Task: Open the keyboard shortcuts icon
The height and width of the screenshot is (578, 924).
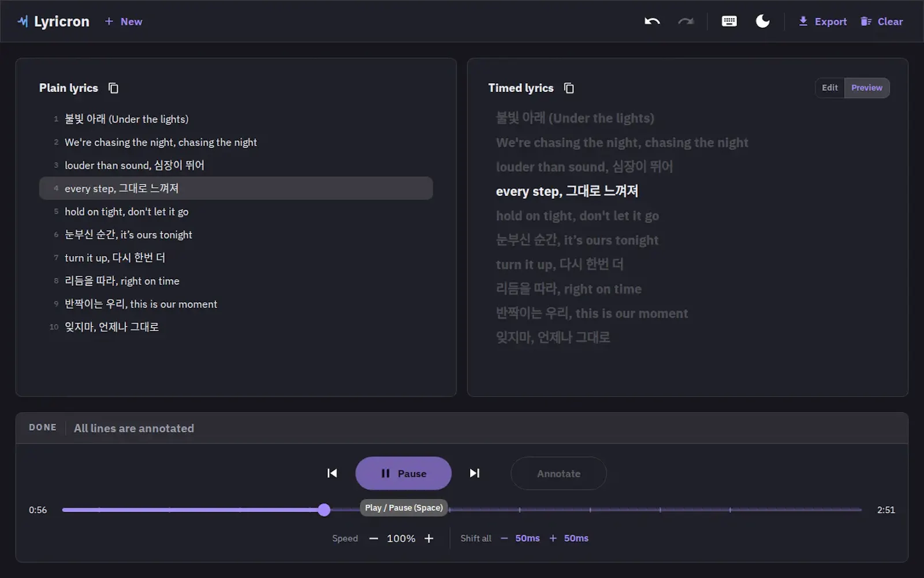Action: coord(729,21)
